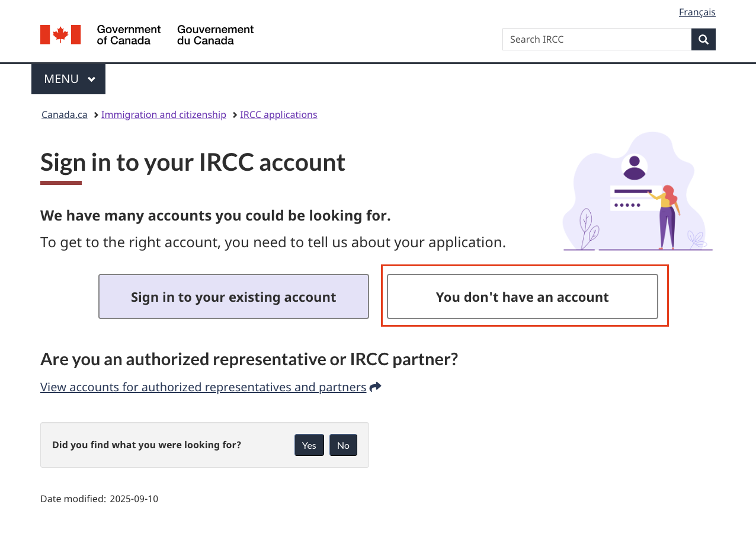Click No in the feedback box
The image size is (756, 533).
[x=343, y=445]
